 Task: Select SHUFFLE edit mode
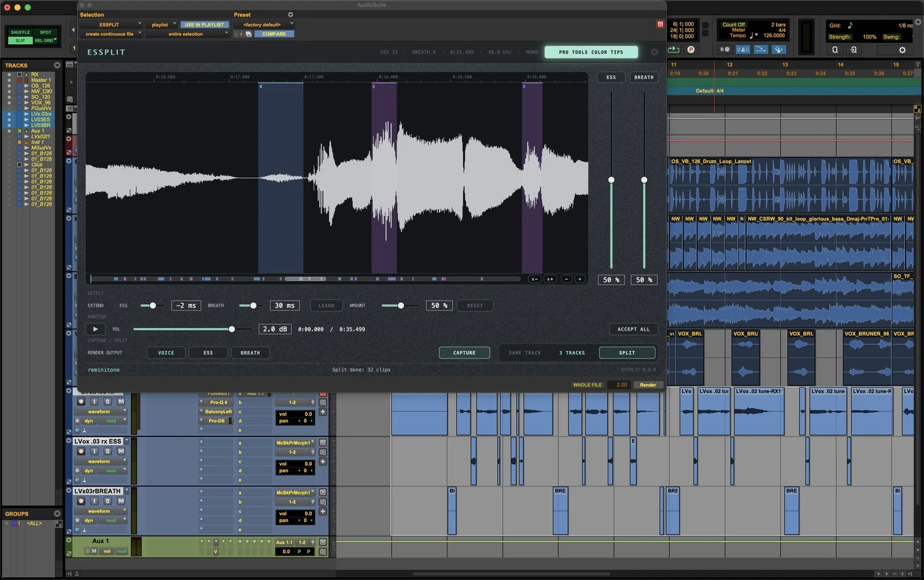click(20, 32)
